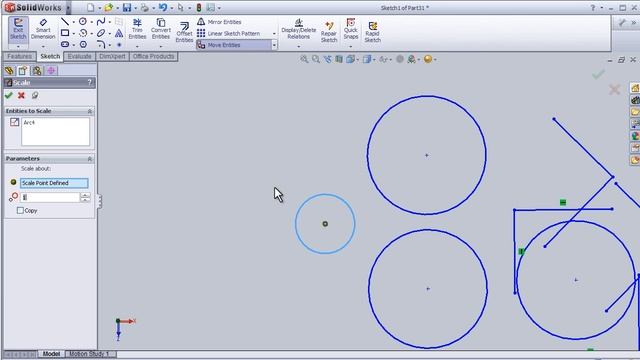Screen dimensions: 640x360
Task: Click Zoom to Area magnifier icon
Action: tap(316, 59)
